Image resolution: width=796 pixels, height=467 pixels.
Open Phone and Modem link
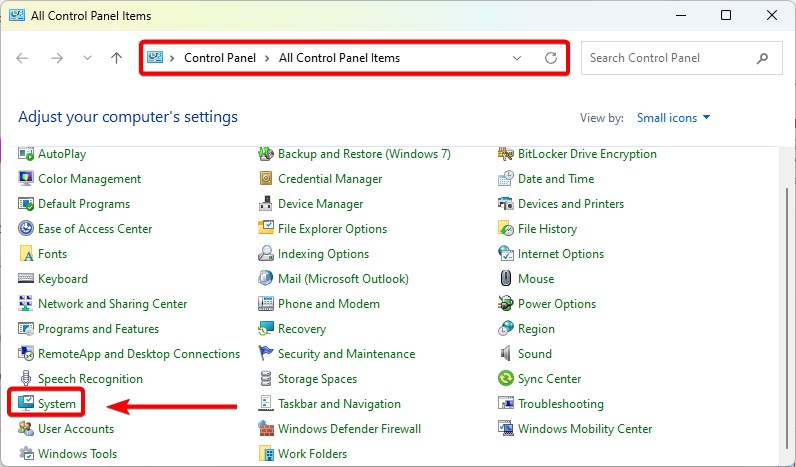[329, 304]
